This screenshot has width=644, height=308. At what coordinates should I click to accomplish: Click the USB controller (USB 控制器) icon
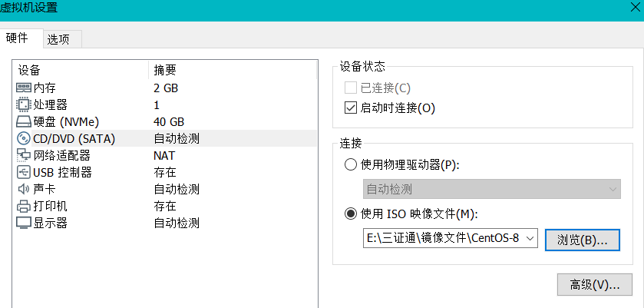click(23, 172)
